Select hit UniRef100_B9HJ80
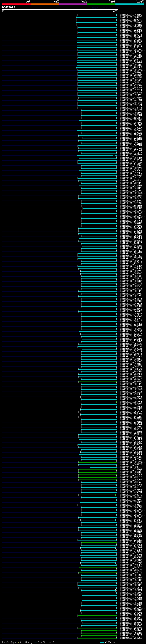This screenshot has height=644, width=146. (x=131, y=20)
